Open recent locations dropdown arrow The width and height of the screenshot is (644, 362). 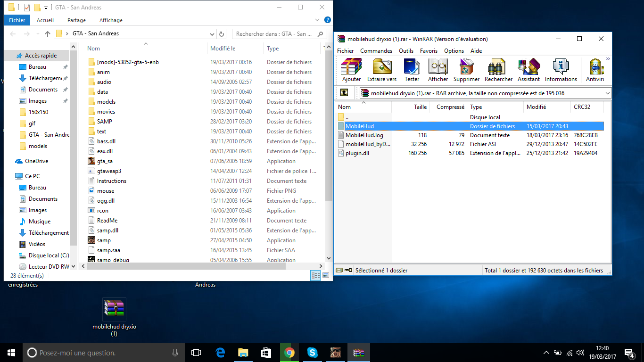38,34
